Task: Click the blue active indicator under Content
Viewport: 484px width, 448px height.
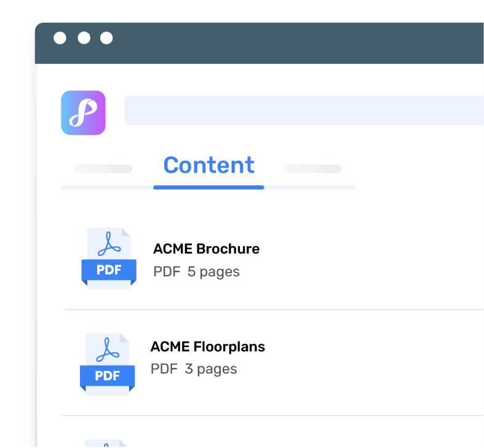Action: (x=208, y=188)
